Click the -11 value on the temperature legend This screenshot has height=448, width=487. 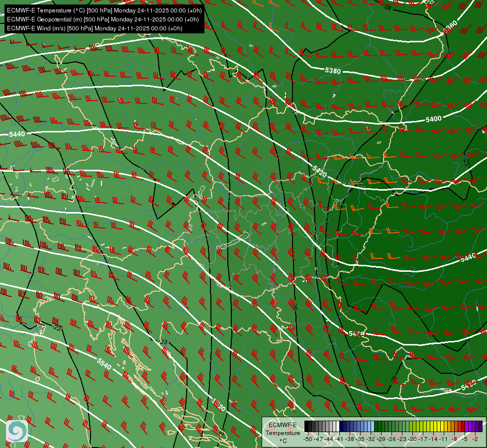(x=444, y=439)
